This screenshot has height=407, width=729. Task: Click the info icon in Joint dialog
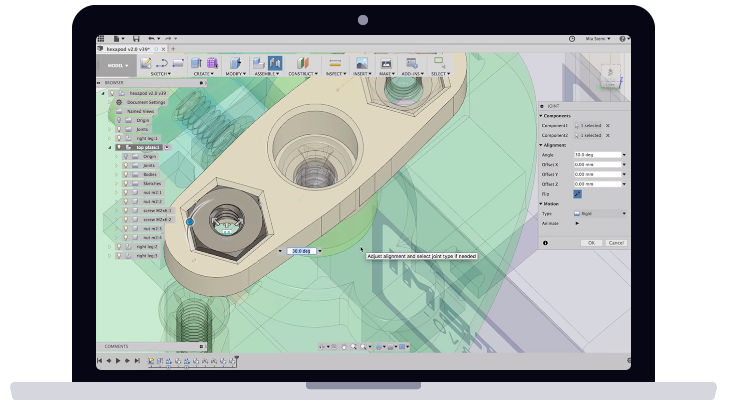click(x=545, y=243)
